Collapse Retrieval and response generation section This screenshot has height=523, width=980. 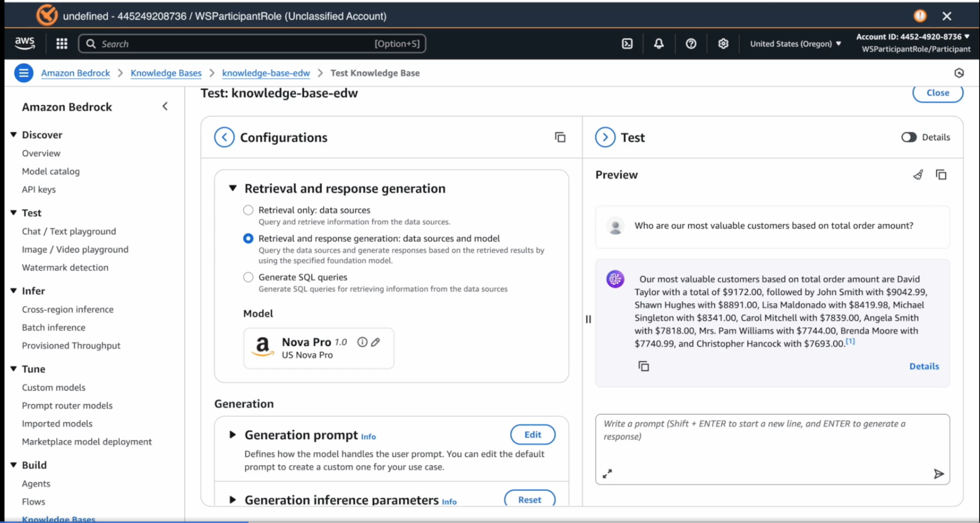pyautogui.click(x=233, y=188)
